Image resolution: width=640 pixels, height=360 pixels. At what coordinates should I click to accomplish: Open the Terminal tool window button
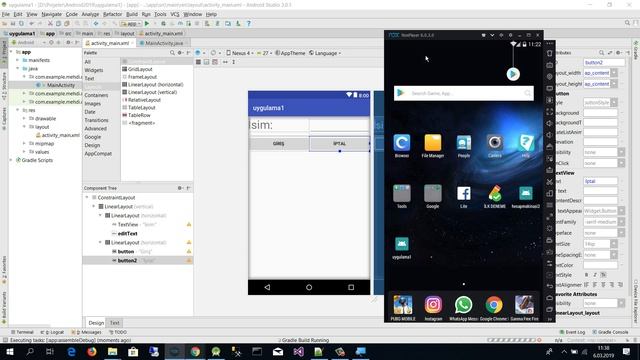click(x=22, y=332)
